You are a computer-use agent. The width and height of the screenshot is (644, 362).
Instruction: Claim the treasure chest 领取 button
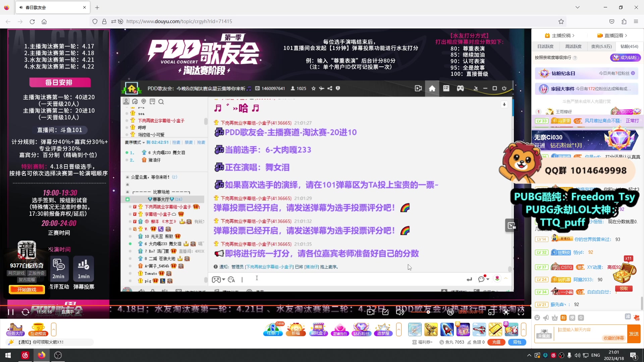(624, 289)
